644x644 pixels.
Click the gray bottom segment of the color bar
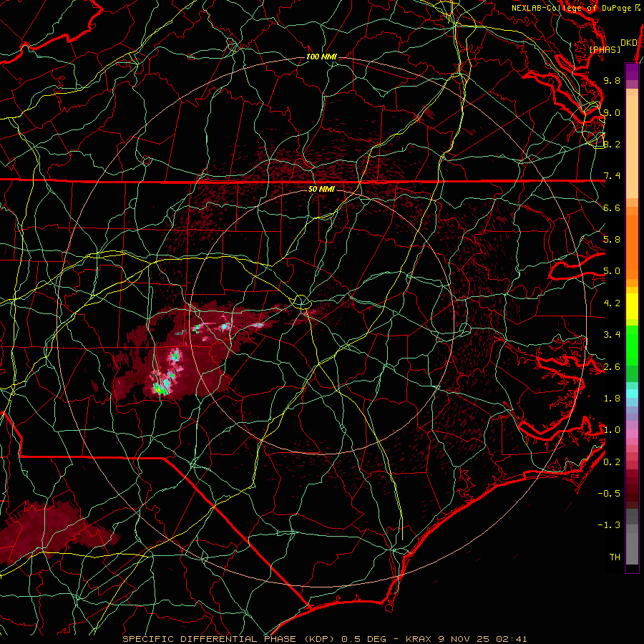coord(632,545)
